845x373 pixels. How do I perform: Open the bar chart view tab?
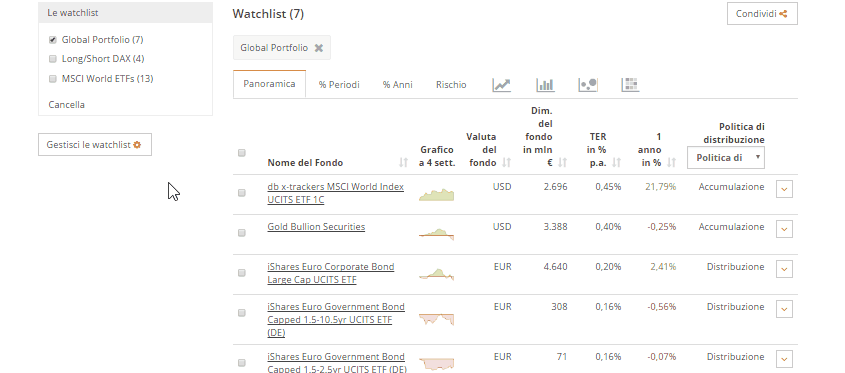coord(545,85)
